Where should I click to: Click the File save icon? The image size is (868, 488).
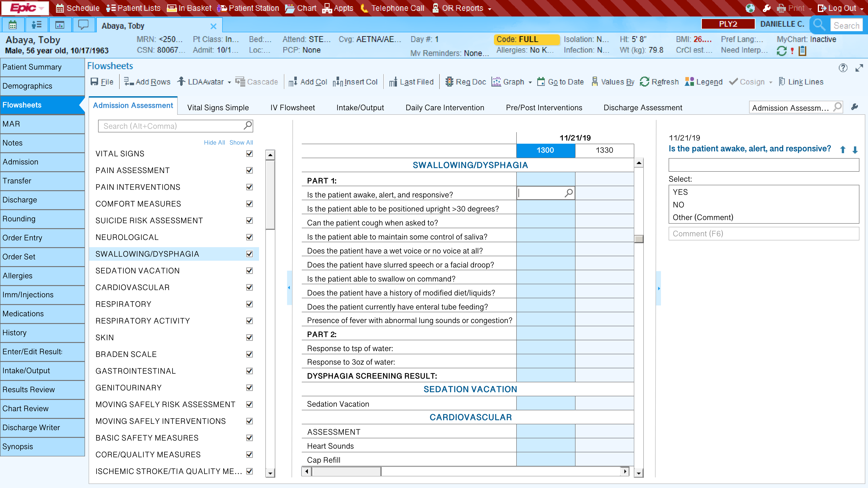coord(94,82)
